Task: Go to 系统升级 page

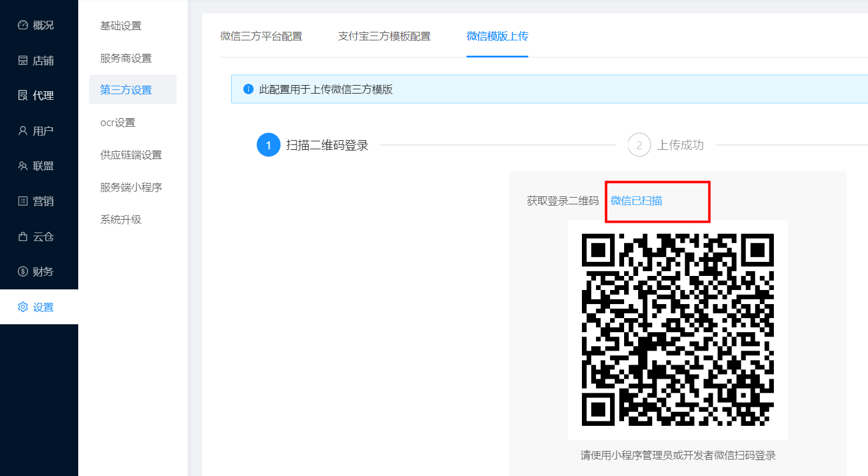Action: [x=133, y=219]
